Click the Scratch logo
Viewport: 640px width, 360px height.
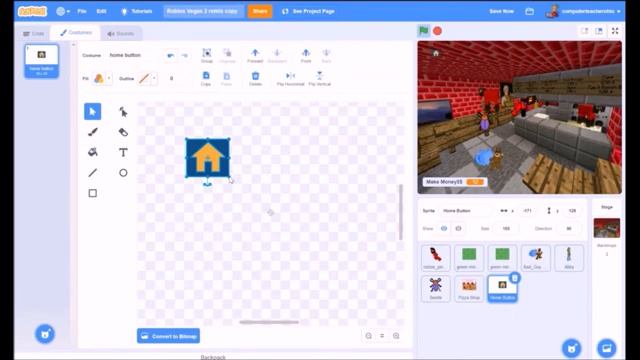[x=32, y=11]
